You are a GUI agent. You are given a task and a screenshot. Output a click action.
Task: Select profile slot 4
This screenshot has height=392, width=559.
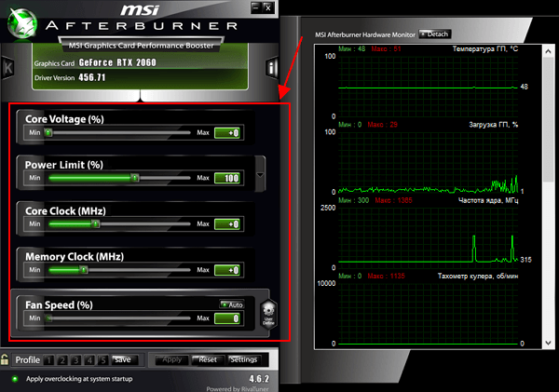(89, 360)
